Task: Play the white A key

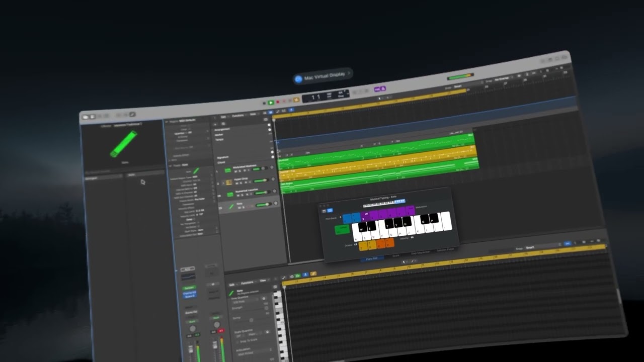Action: click(357, 236)
